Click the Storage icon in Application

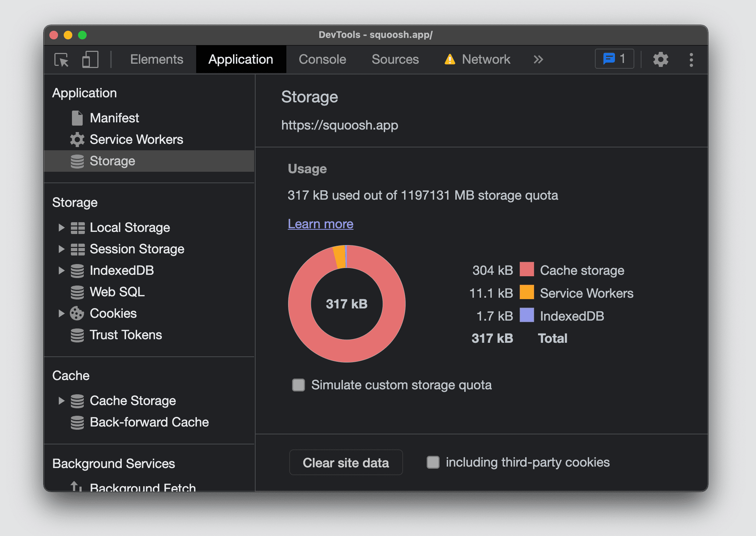click(x=78, y=161)
